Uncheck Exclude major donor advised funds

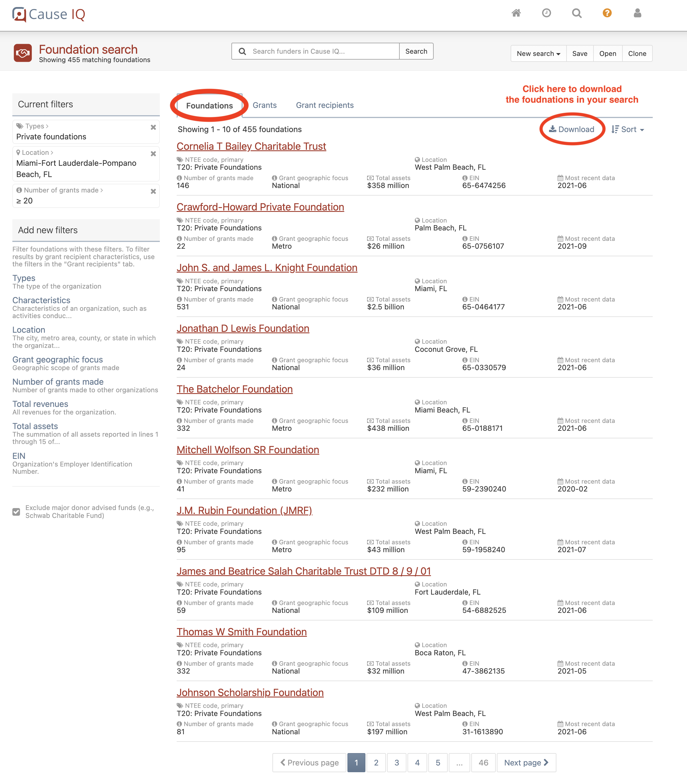pos(16,512)
